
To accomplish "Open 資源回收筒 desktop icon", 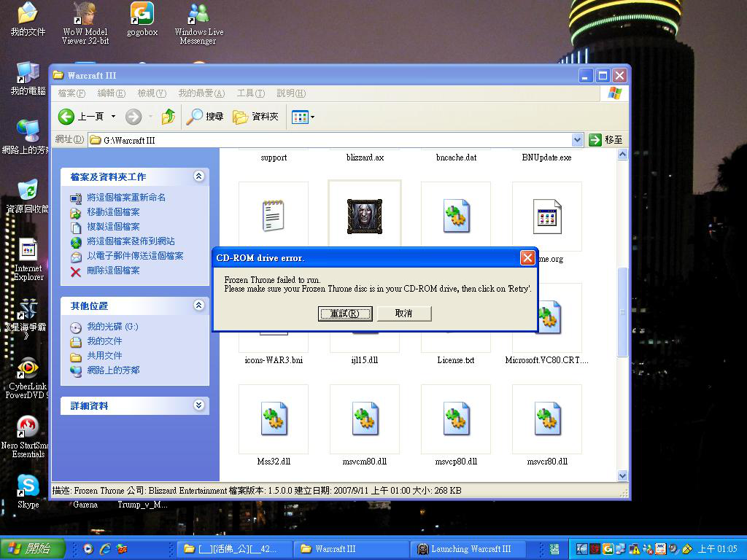I will tap(27, 196).
